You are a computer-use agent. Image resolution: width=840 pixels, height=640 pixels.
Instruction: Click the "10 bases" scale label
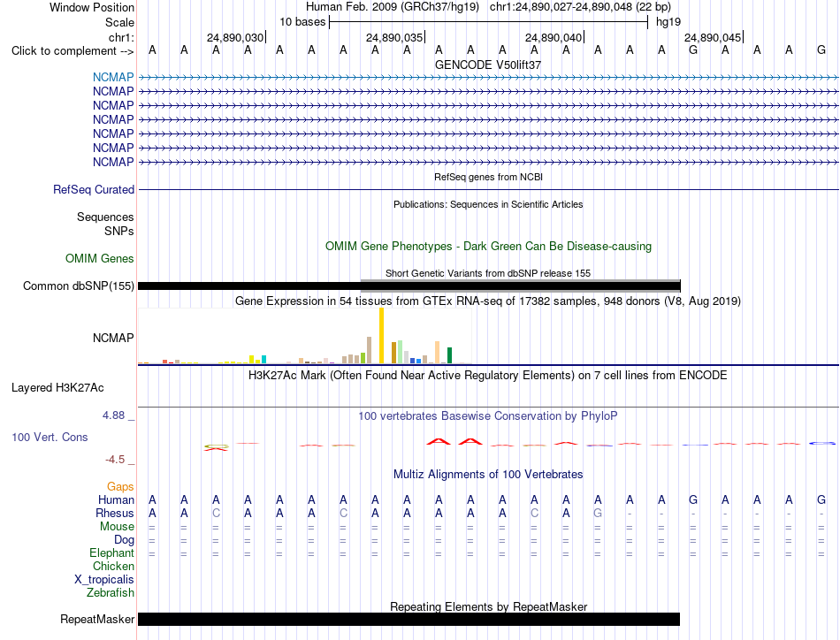click(302, 22)
